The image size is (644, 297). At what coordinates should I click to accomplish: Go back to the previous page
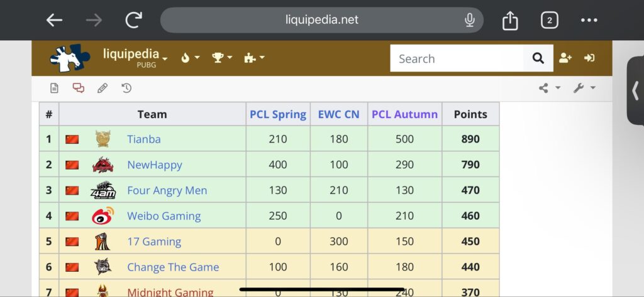pyautogui.click(x=55, y=20)
